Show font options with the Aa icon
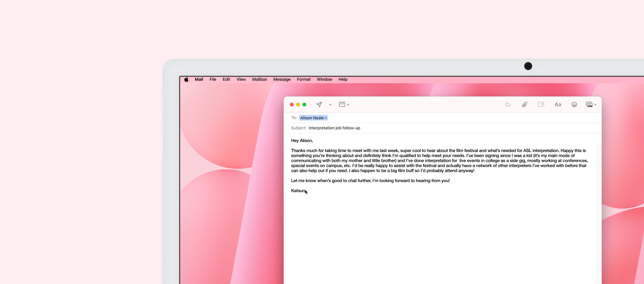This screenshot has width=644, height=284. [x=558, y=104]
